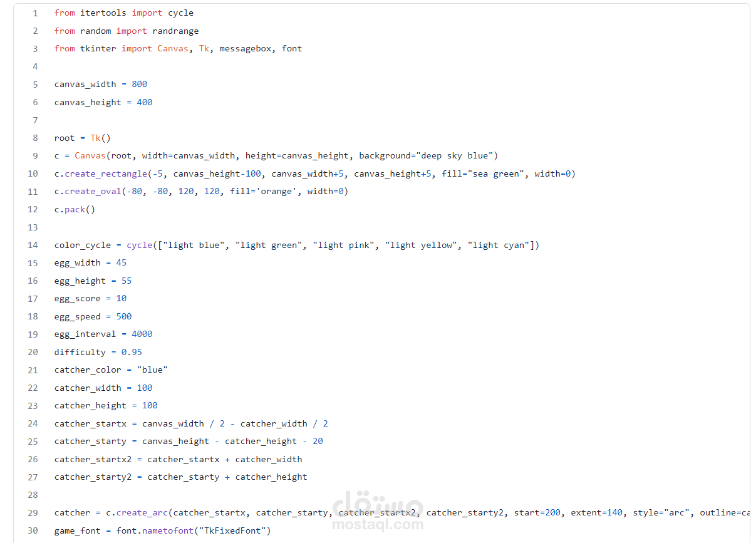Select the Canvas identifier on line 3
The height and width of the screenshot is (543, 756).
pyautogui.click(x=173, y=48)
